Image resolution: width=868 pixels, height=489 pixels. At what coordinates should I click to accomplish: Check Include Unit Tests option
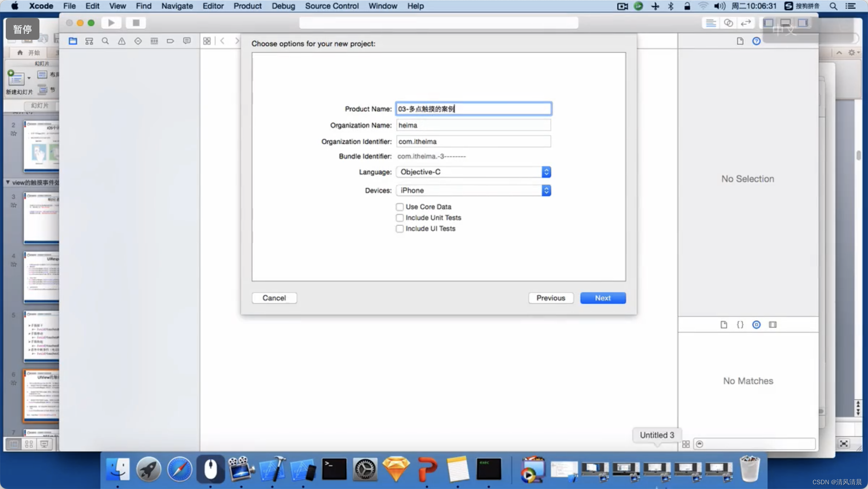pyautogui.click(x=400, y=218)
